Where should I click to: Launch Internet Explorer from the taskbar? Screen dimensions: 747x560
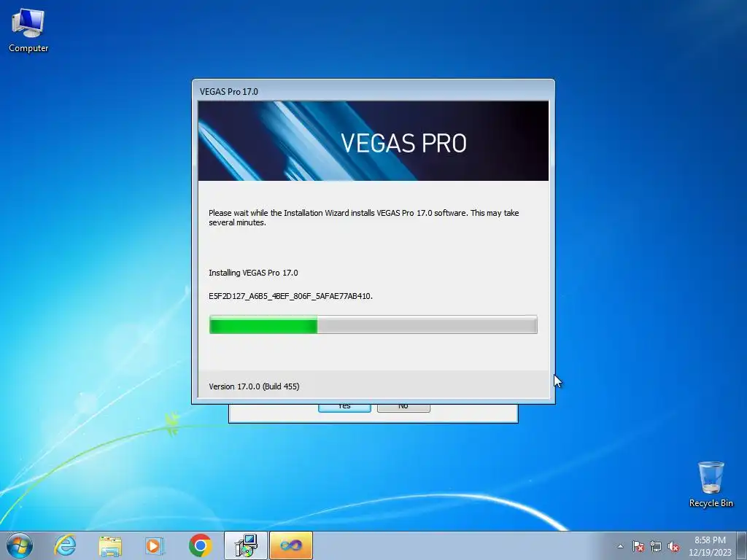click(x=65, y=545)
